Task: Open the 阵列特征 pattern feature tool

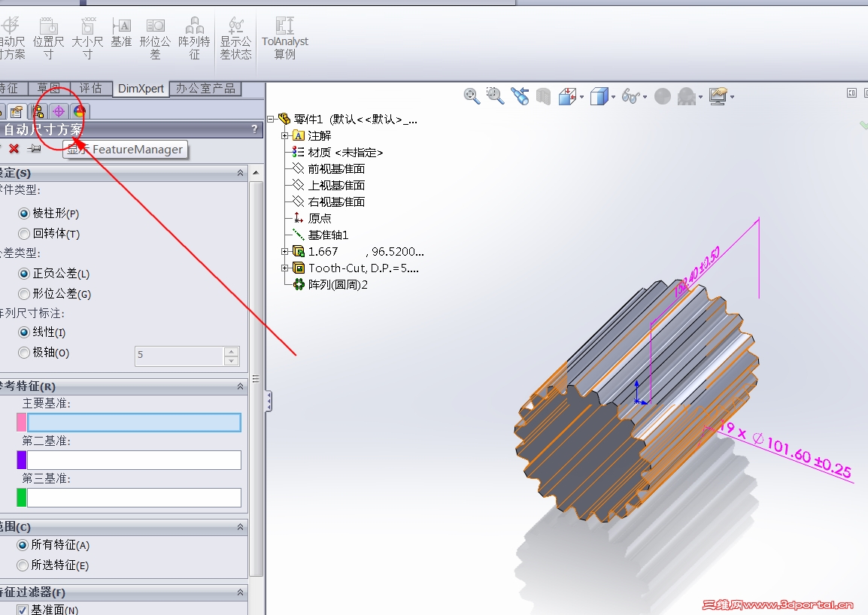Action: (x=194, y=38)
